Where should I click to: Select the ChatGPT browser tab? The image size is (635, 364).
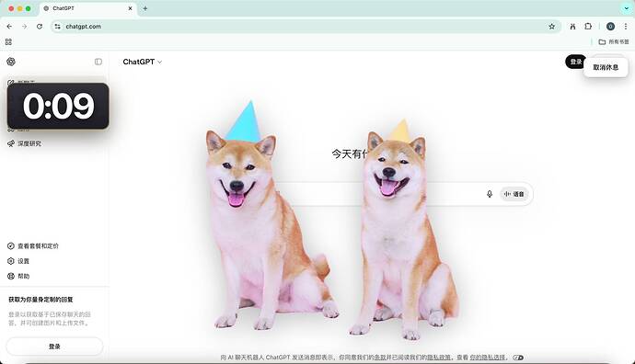[88, 8]
